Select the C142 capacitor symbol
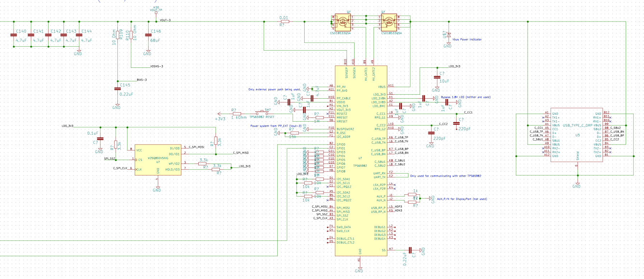The width and height of the screenshot is (644, 279). 48,35
